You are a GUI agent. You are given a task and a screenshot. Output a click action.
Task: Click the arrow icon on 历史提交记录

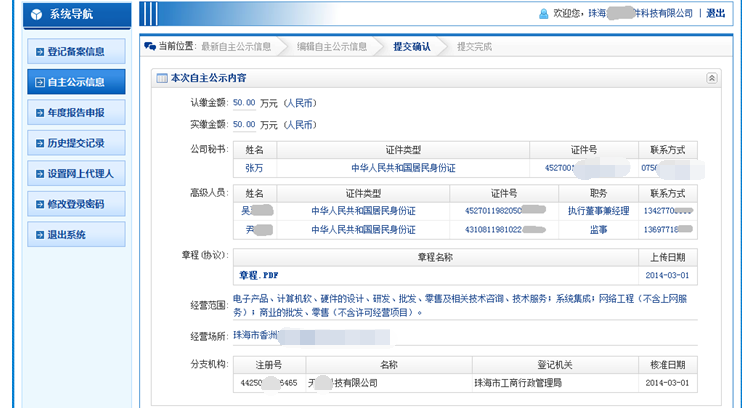tap(39, 143)
